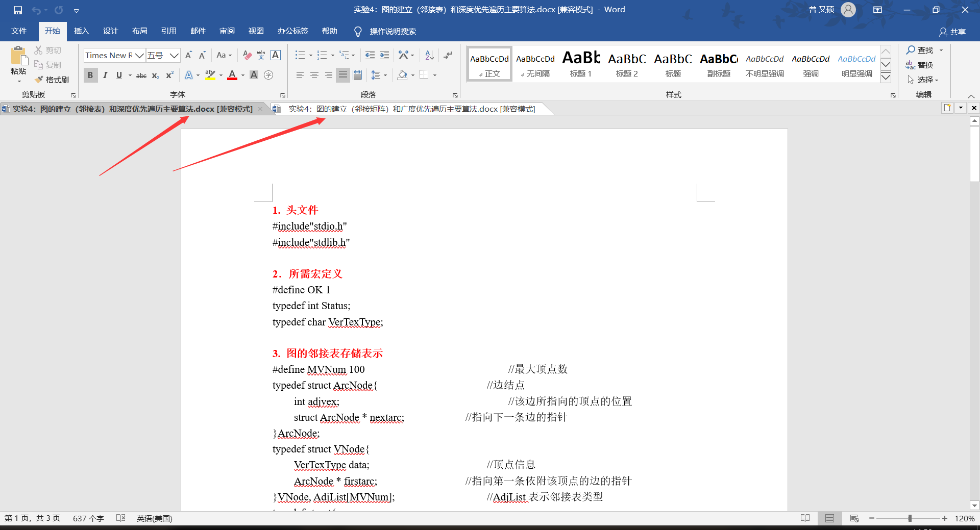Click the character border icon
This screenshot has width=980, height=530.
click(276, 55)
